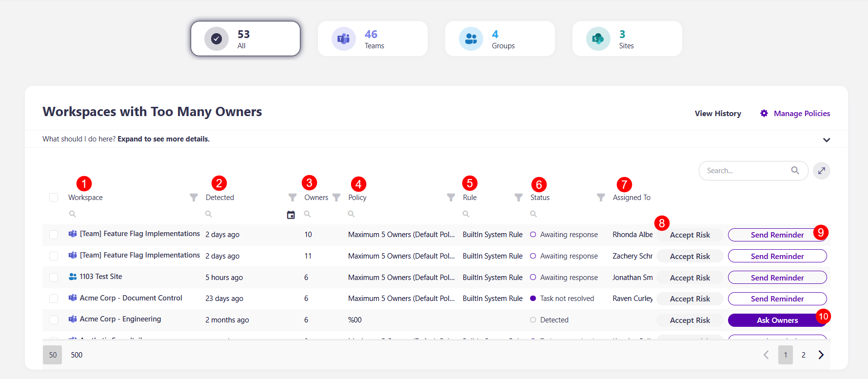Click the Manage Policies gear icon

point(764,113)
